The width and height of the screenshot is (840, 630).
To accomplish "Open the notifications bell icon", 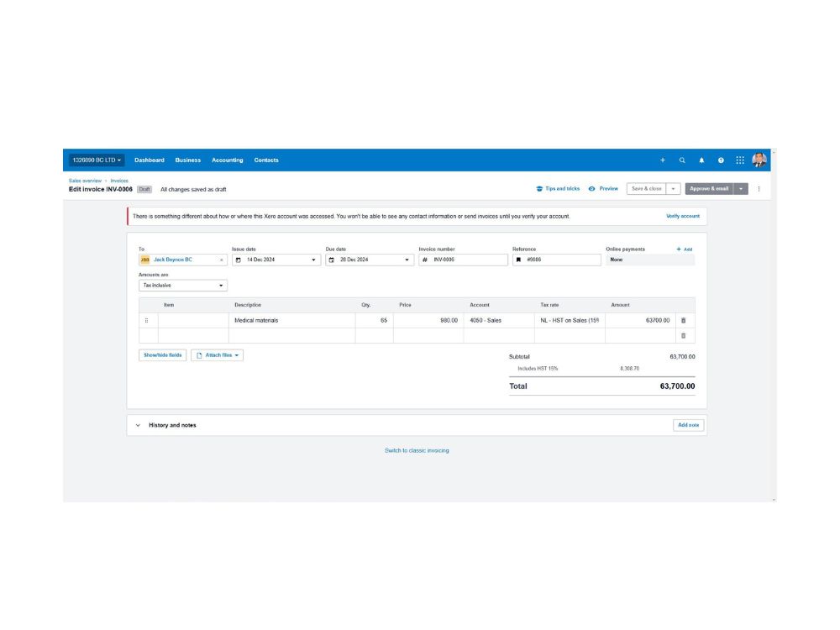I will (x=701, y=160).
